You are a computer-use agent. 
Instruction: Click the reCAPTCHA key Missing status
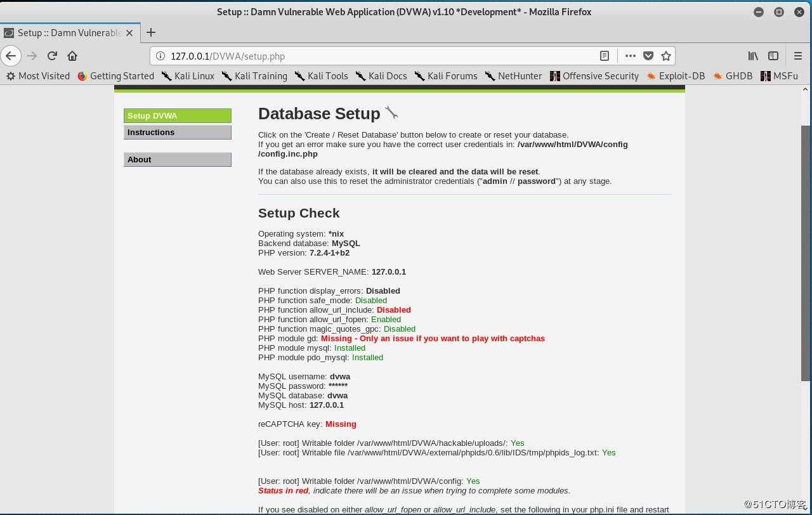pos(341,424)
